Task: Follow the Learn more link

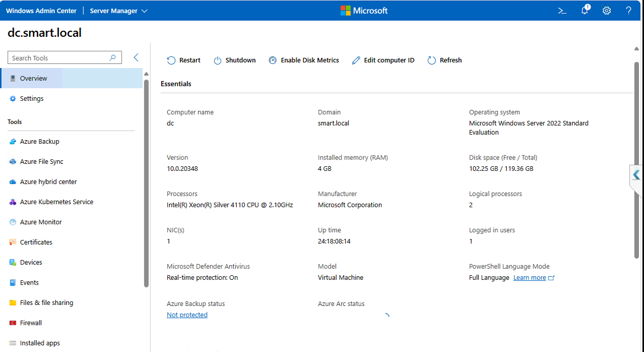Action: point(529,278)
